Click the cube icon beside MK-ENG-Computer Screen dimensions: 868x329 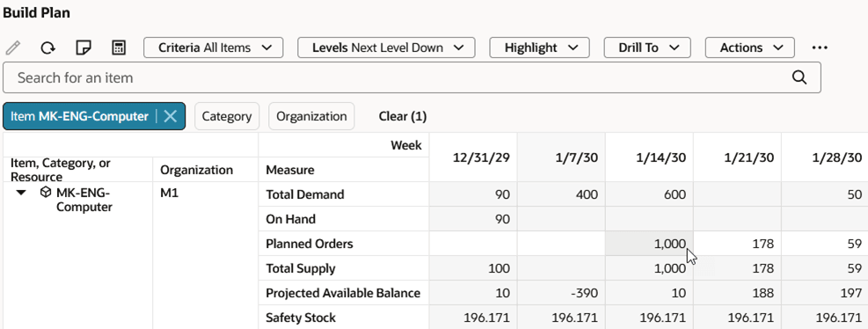(x=47, y=194)
